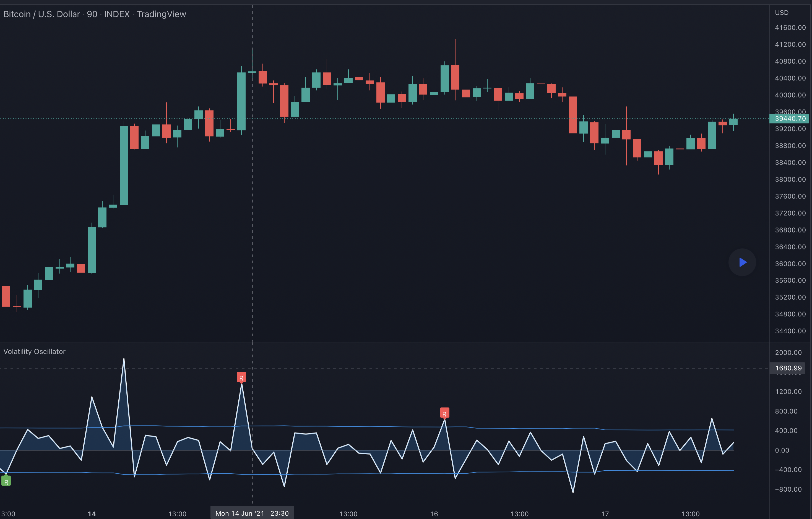The height and width of the screenshot is (519, 812).
Task: Click the 2000.00 oscillator scale label
Action: coord(788,353)
